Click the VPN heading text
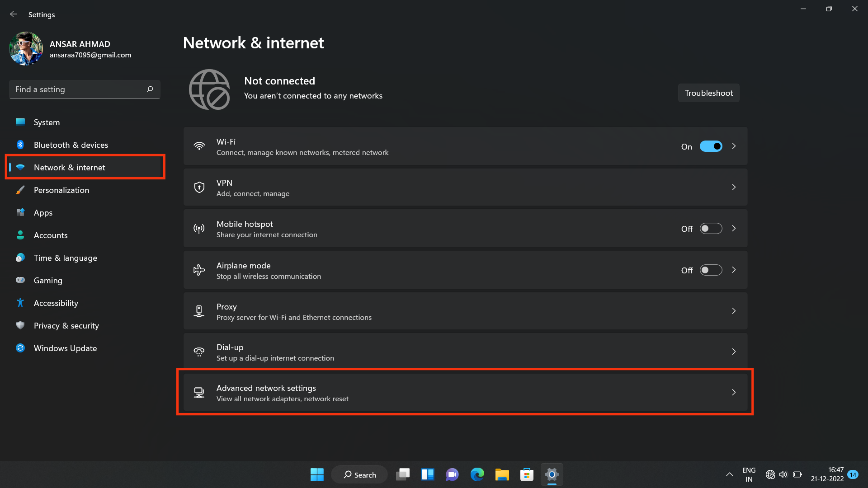 coord(224,183)
